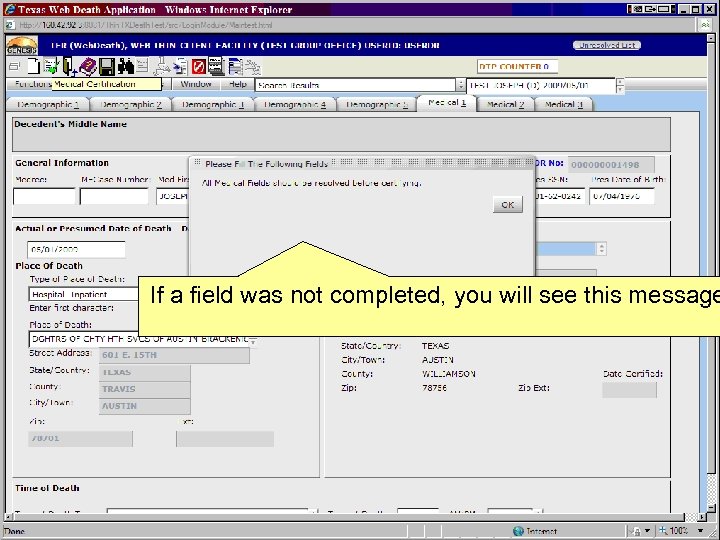Click the small window restore icon
720x540 pixels.
(14, 67)
